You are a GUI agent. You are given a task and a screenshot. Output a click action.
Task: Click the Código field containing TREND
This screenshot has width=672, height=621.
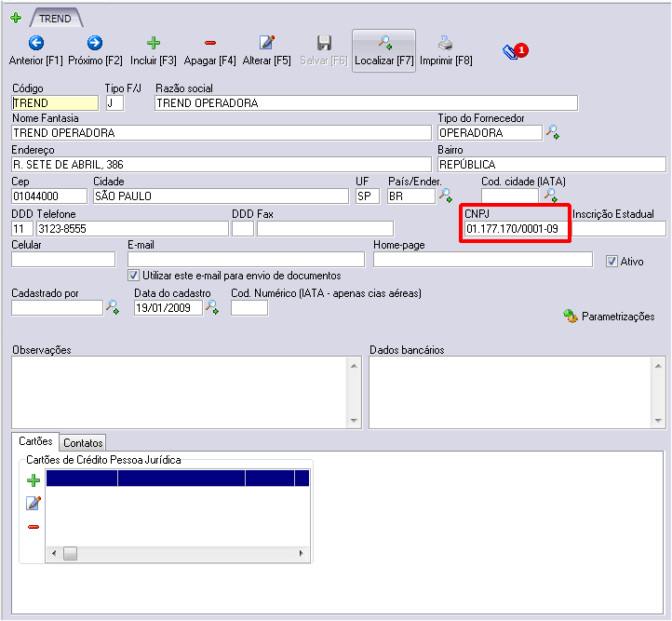pos(55,103)
